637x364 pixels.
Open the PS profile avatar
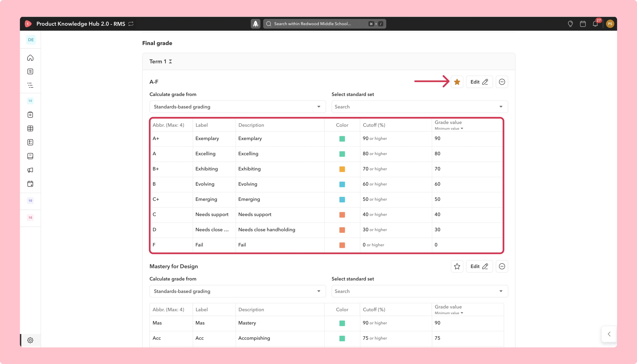click(610, 24)
